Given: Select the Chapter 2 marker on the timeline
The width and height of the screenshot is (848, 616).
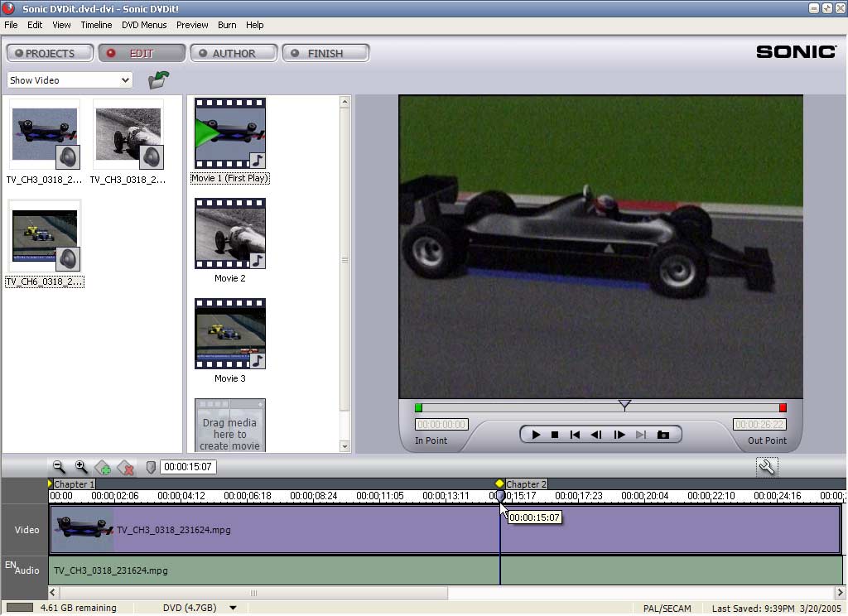Looking at the screenshot, I should tap(499, 484).
